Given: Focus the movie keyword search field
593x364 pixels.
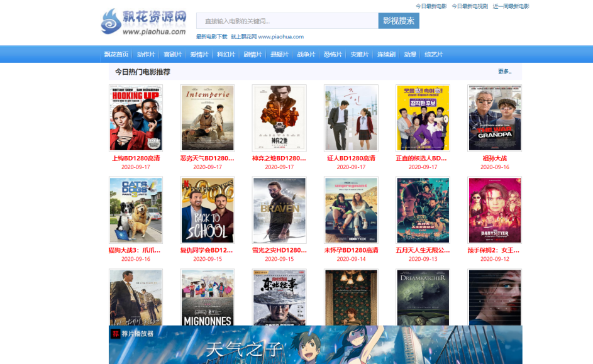Looking at the screenshot, I should [287, 21].
